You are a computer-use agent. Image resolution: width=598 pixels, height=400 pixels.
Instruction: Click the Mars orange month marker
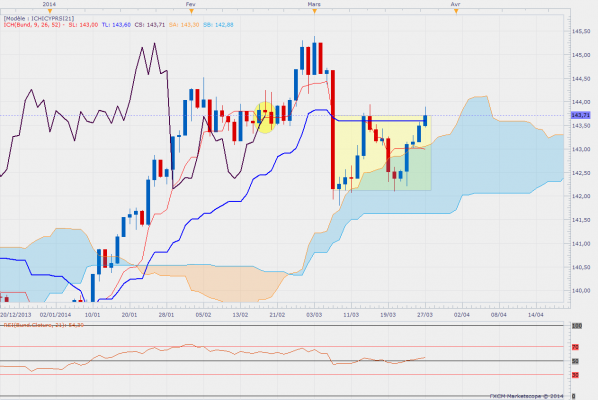(x=314, y=11)
